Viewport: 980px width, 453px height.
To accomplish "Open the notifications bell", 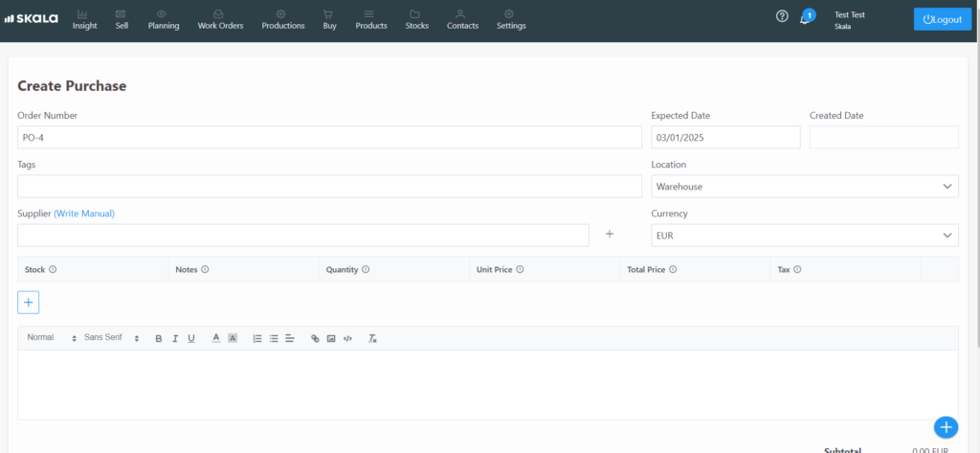I will coord(806,18).
